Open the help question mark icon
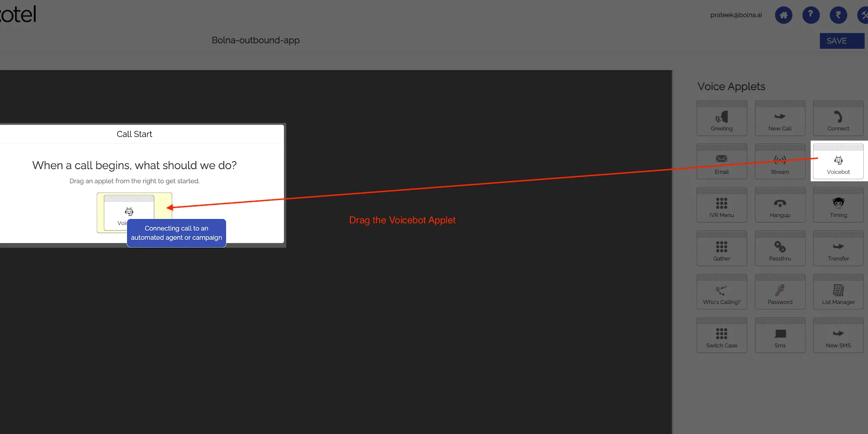This screenshot has height=434, width=868. click(811, 15)
